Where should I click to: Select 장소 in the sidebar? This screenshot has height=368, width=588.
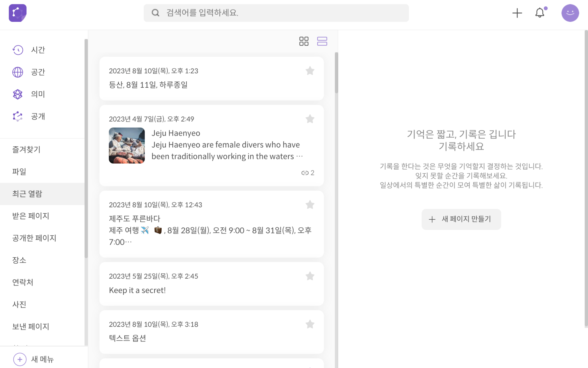pyautogui.click(x=42, y=260)
